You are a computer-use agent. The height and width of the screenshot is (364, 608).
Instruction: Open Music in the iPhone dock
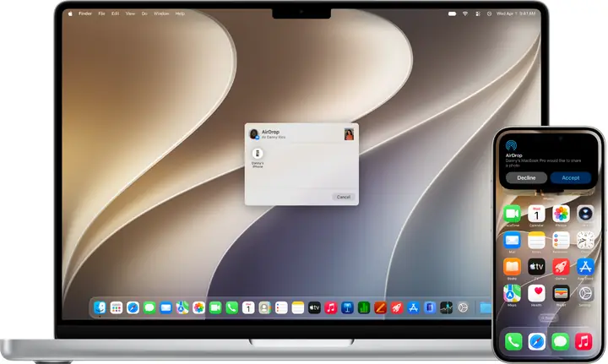pyautogui.click(x=584, y=341)
